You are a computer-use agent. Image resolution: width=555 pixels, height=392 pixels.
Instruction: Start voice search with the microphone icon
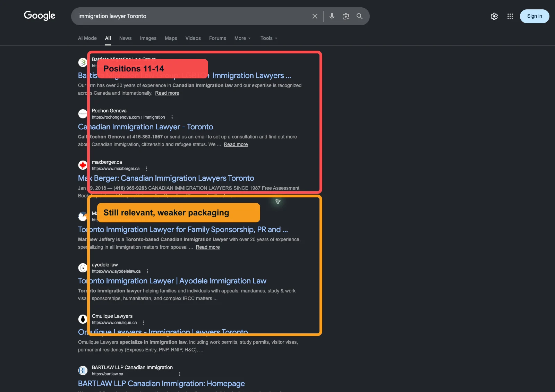click(x=332, y=16)
